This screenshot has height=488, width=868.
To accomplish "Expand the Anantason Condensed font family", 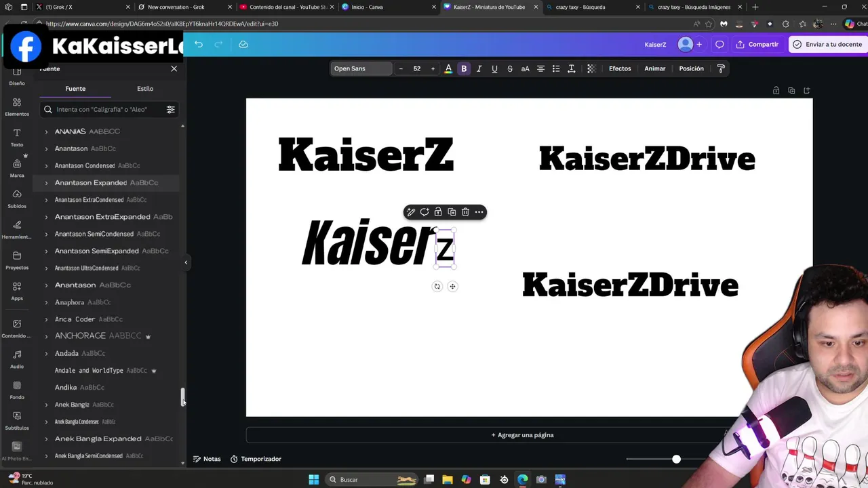I will click(x=47, y=166).
